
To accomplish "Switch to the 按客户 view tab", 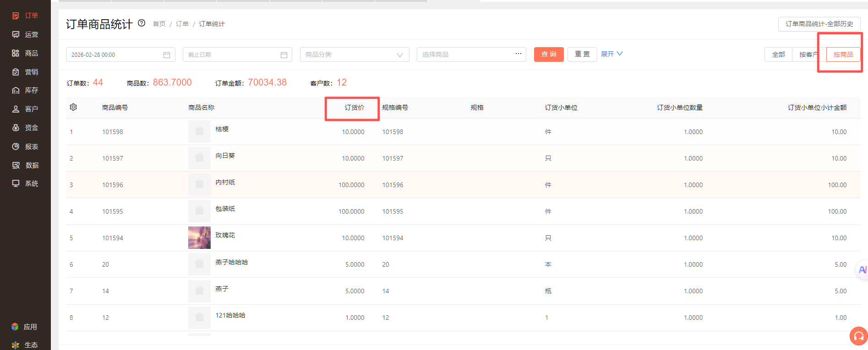I will coord(809,54).
